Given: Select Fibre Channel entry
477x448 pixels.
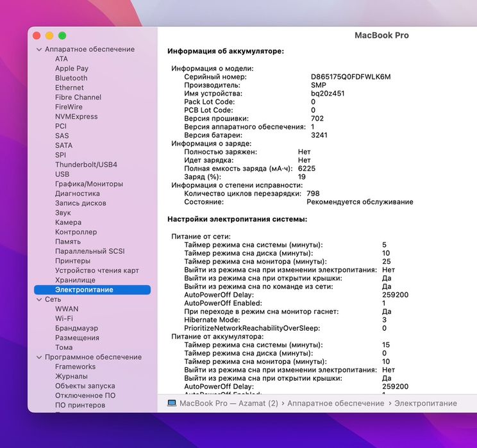Looking at the screenshot, I should coord(78,97).
